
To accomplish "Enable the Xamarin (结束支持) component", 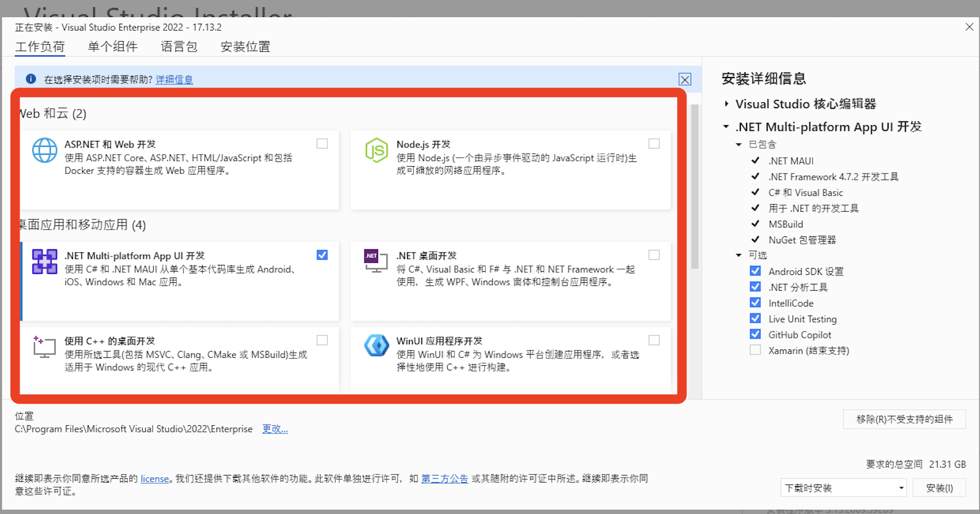I will click(755, 350).
